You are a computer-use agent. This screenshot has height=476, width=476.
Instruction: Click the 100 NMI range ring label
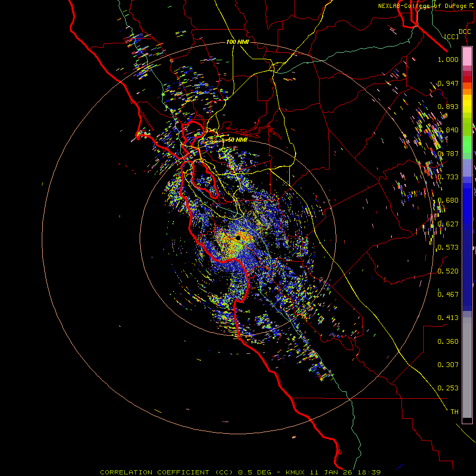237,42
